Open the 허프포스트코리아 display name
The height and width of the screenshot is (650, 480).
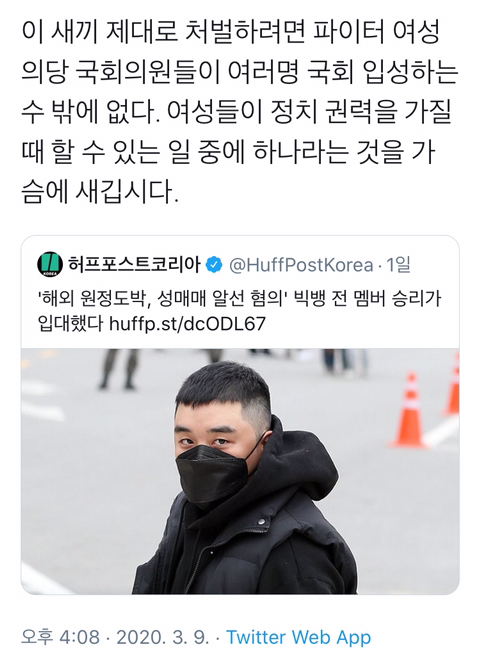tap(134, 264)
